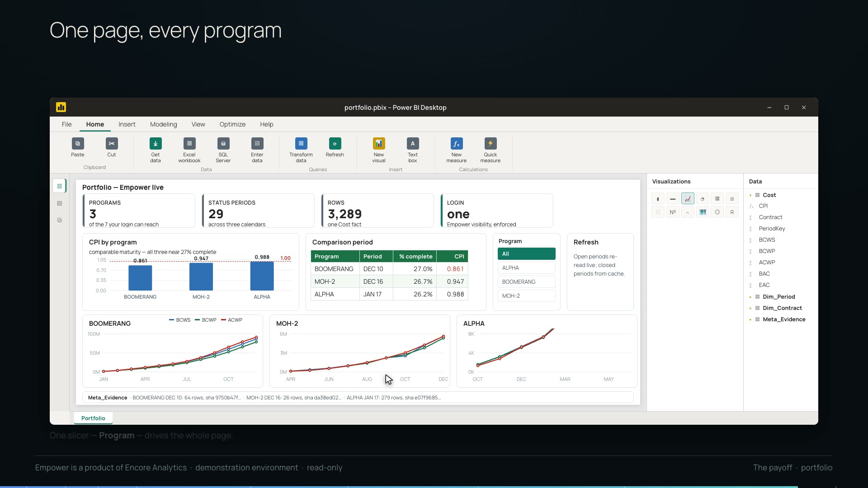Screen dimensions: 868x488
Task: Expand the Dim_Period table
Action: [750, 297]
